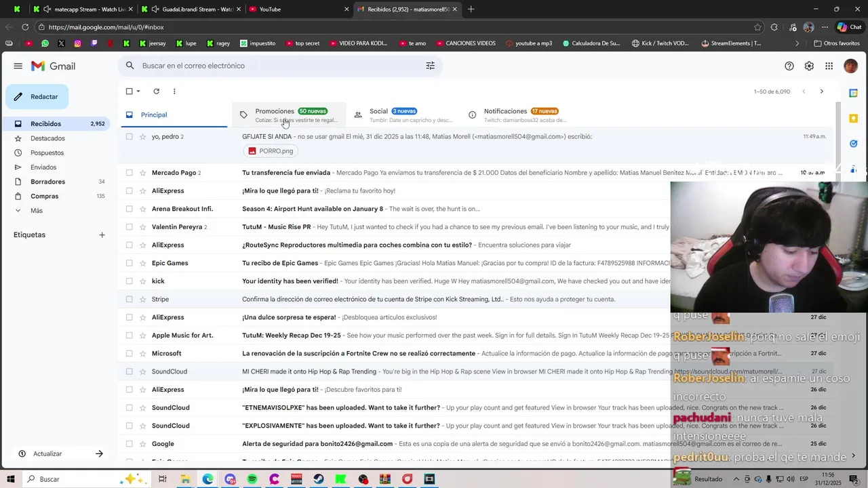
Task: Switch to GuadaLibrandi Stream browser tab
Action: pos(191,9)
